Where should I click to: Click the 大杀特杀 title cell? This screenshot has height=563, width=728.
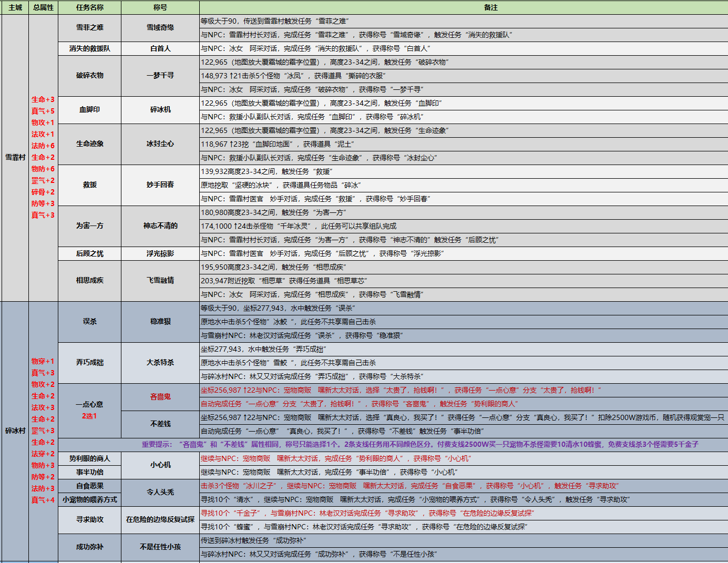coord(160,363)
